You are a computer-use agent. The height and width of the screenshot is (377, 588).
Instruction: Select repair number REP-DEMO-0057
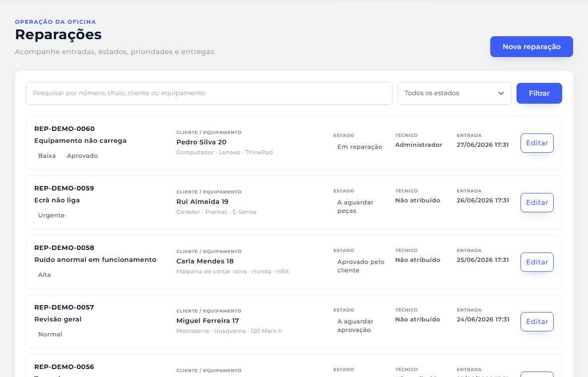[64, 308]
